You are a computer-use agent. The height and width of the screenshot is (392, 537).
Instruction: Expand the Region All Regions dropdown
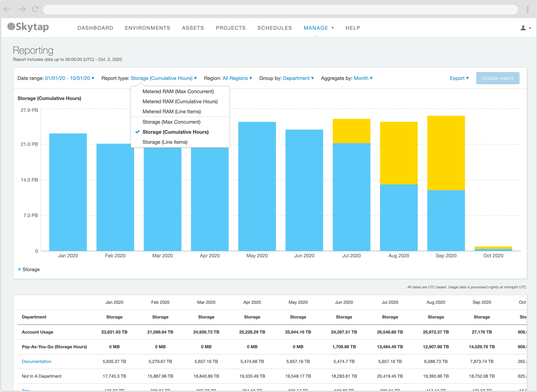pos(237,78)
